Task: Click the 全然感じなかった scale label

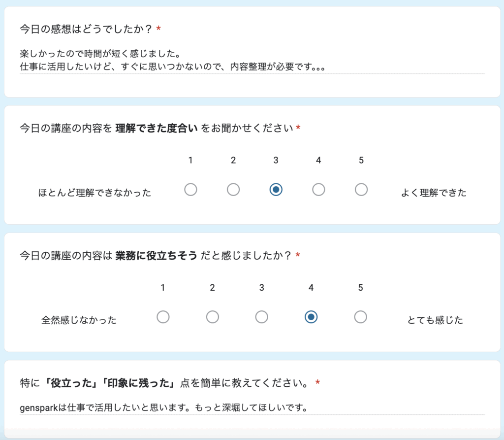Action: point(79,320)
